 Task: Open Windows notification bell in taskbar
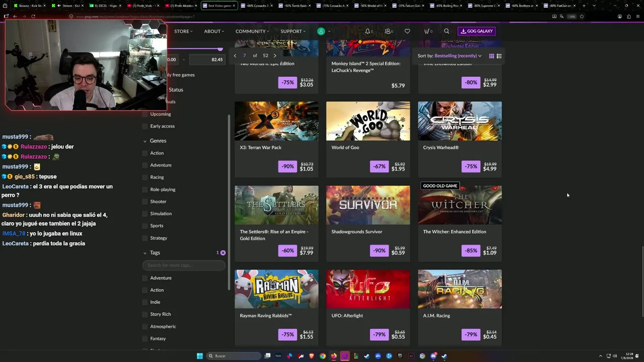click(638, 356)
